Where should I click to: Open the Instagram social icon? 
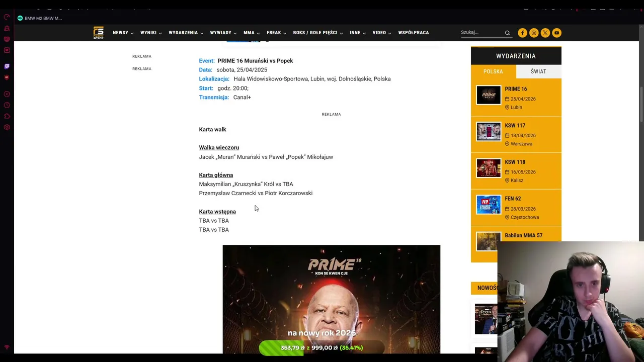tap(534, 33)
